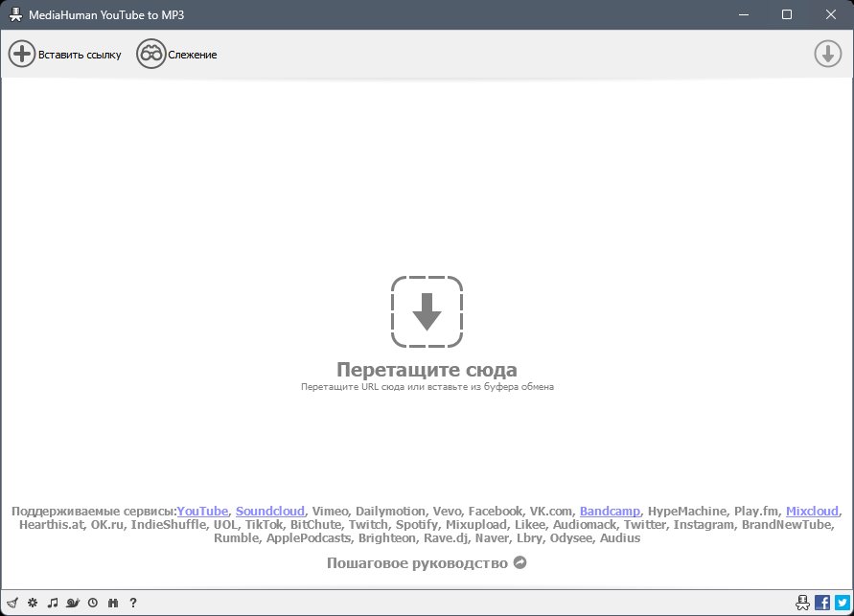Toggle the snail speed-limit icon

(x=73, y=603)
